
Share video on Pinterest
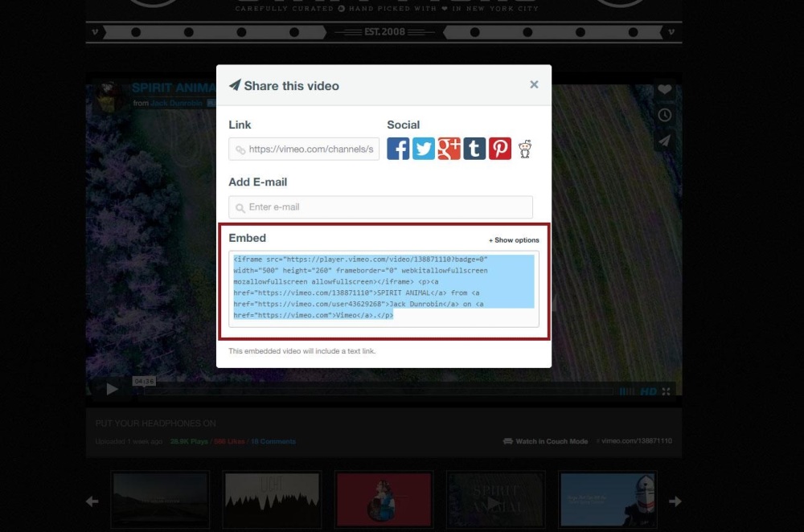pos(500,149)
